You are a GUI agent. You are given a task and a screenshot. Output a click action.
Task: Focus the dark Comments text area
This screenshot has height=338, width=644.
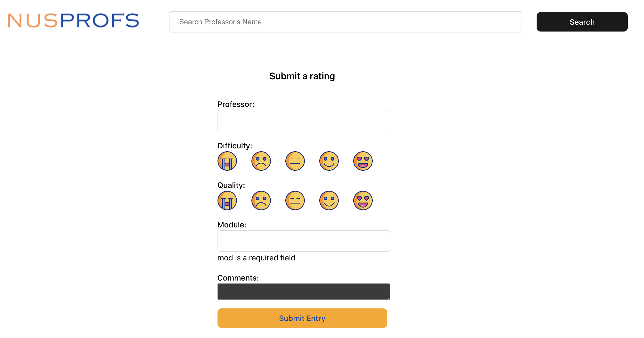[304, 291]
